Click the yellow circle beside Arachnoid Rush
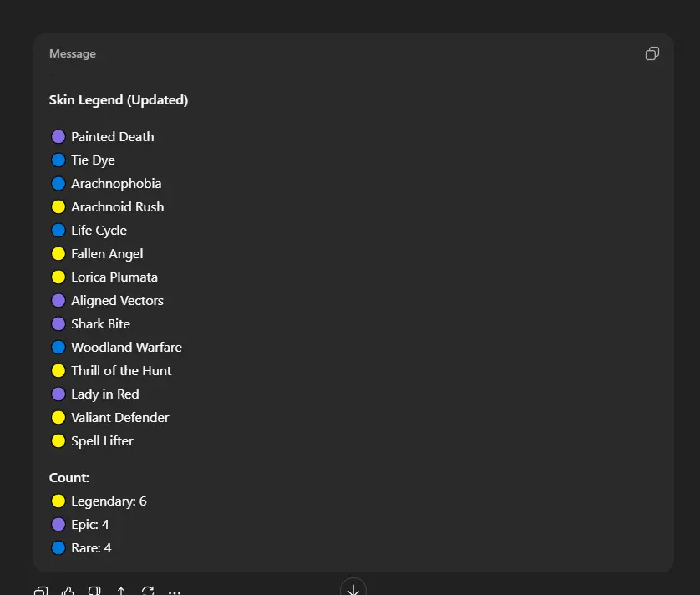 point(58,206)
